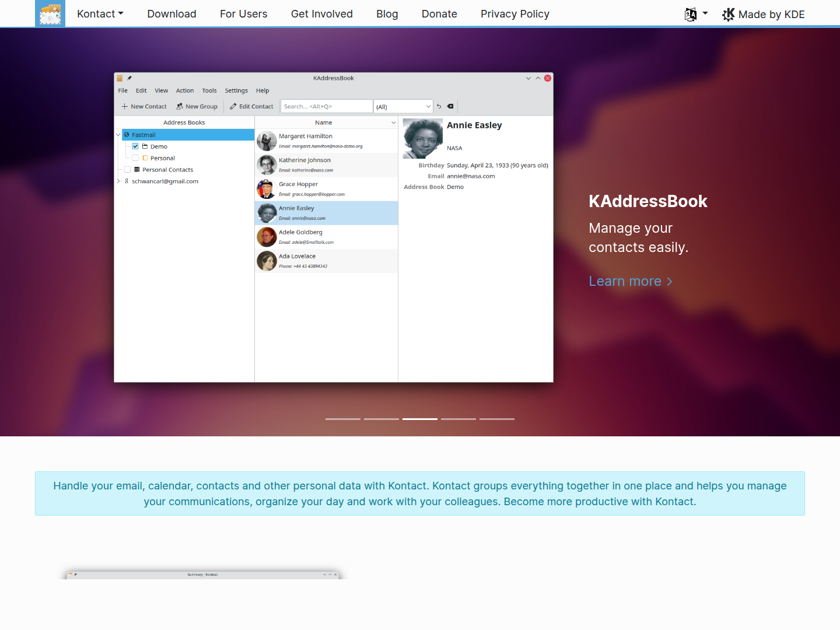Open the File menu in KAddressBook
The image size is (840, 630).
coord(123,90)
